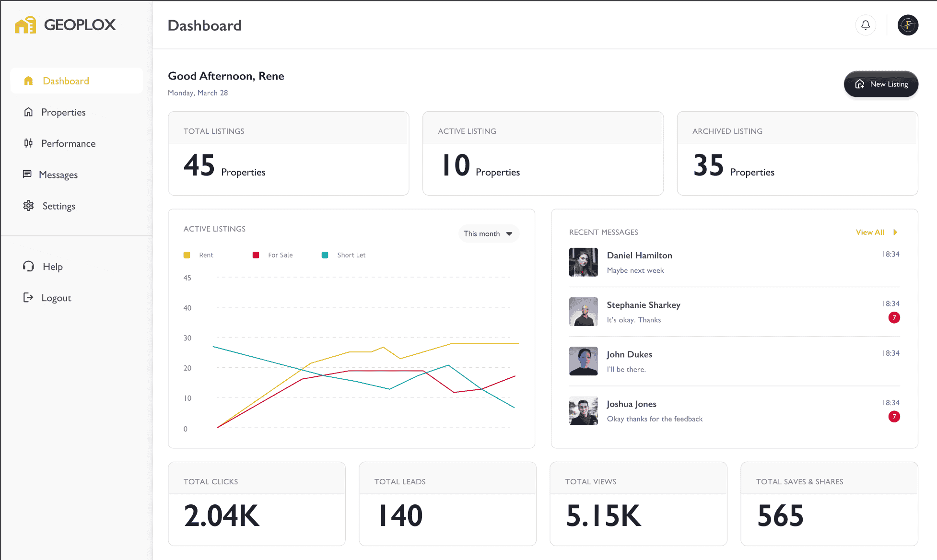The image size is (937, 560).
Task: Open Stephanie Sharkey message name
Action: pyautogui.click(x=643, y=305)
